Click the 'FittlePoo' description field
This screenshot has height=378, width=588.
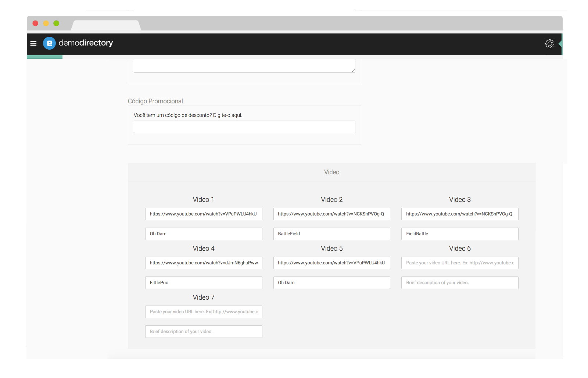(204, 283)
